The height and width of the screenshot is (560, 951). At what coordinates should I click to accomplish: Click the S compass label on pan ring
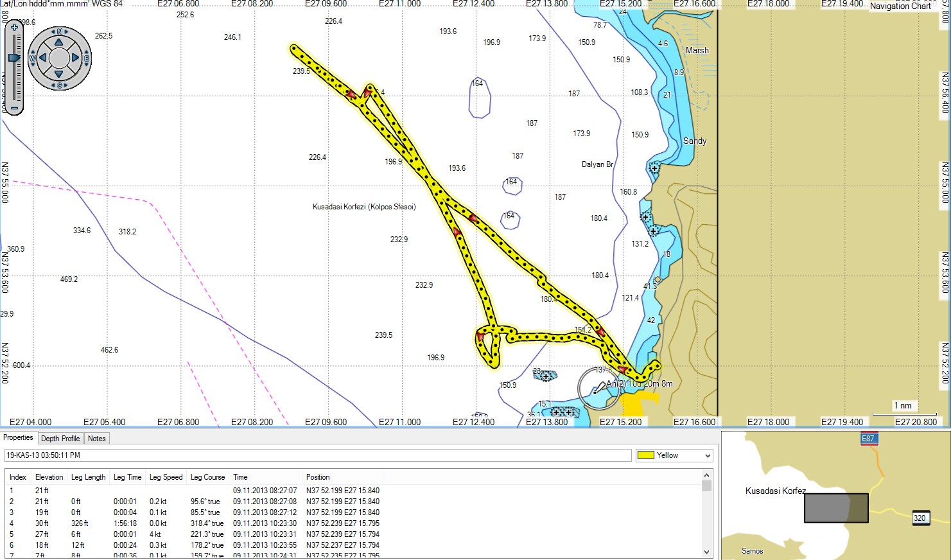click(60, 85)
